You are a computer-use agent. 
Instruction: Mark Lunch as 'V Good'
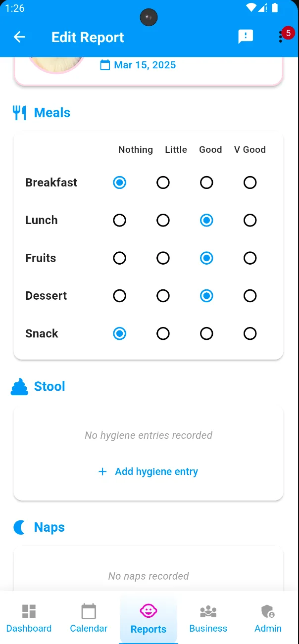pos(250,220)
